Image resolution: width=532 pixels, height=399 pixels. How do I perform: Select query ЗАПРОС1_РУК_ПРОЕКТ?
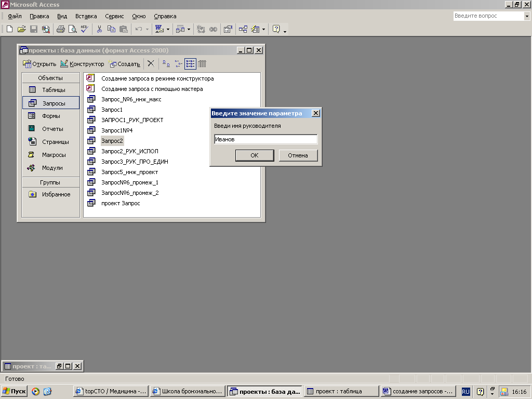(x=132, y=120)
